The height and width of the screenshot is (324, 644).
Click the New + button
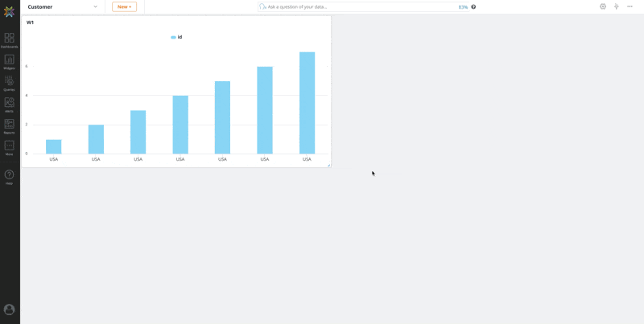[x=124, y=6]
